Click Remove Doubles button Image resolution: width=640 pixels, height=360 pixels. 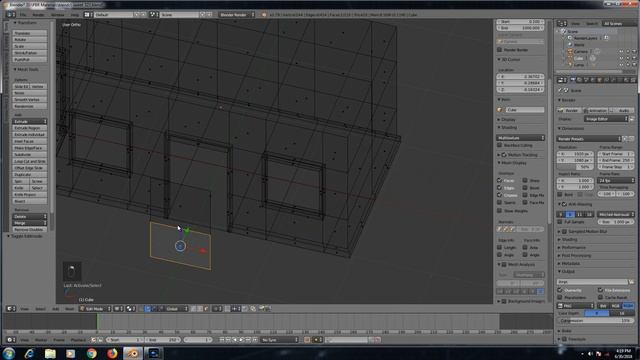pyautogui.click(x=30, y=229)
